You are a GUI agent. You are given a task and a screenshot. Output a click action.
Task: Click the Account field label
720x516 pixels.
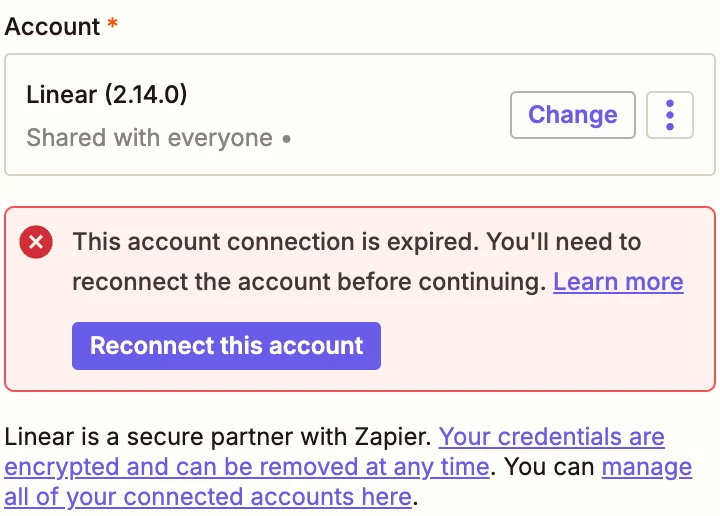point(52,26)
